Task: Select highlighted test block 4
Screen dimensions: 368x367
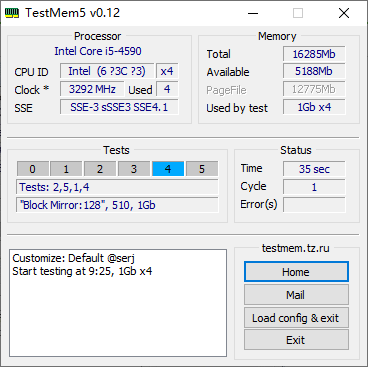Action: pyautogui.click(x=168, y=169)
